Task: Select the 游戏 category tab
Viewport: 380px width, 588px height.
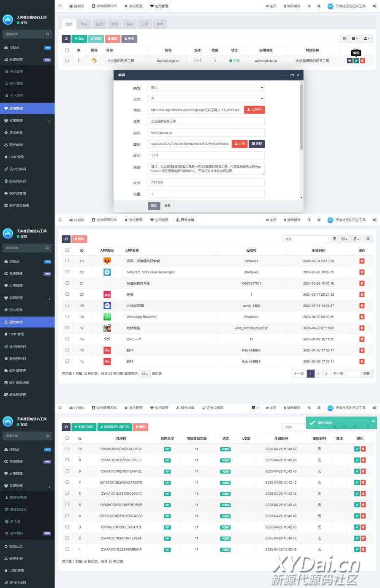Action: [x=114, y=24]
